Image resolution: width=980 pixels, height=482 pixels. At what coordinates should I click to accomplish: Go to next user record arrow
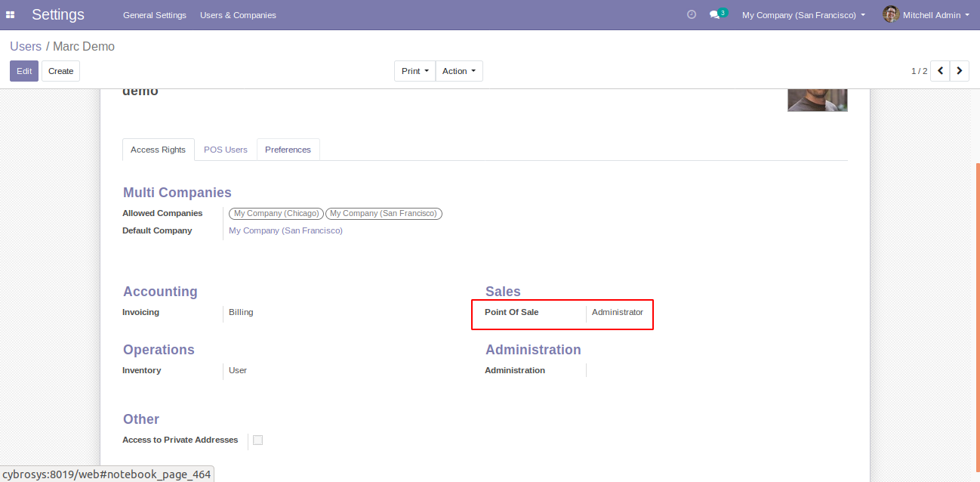click(x=960, y=71)
